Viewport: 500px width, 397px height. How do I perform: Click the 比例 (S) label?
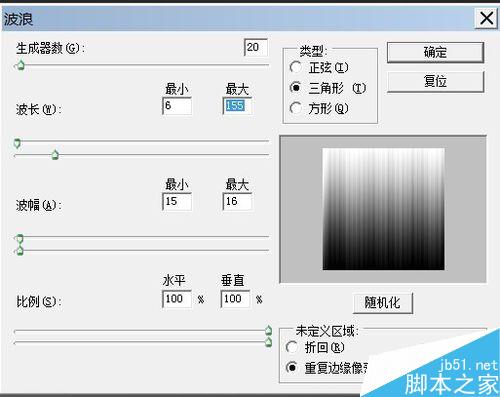39,301
